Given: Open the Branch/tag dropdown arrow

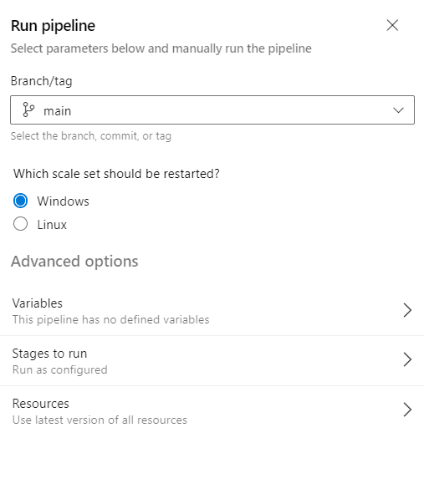Looking at the screenshot, I should [x=398, y=110].
